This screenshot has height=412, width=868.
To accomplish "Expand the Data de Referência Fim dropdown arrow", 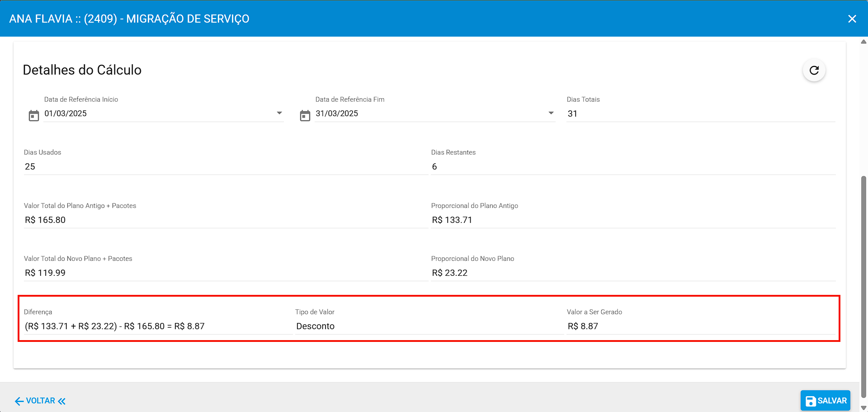I will [551, 113].
